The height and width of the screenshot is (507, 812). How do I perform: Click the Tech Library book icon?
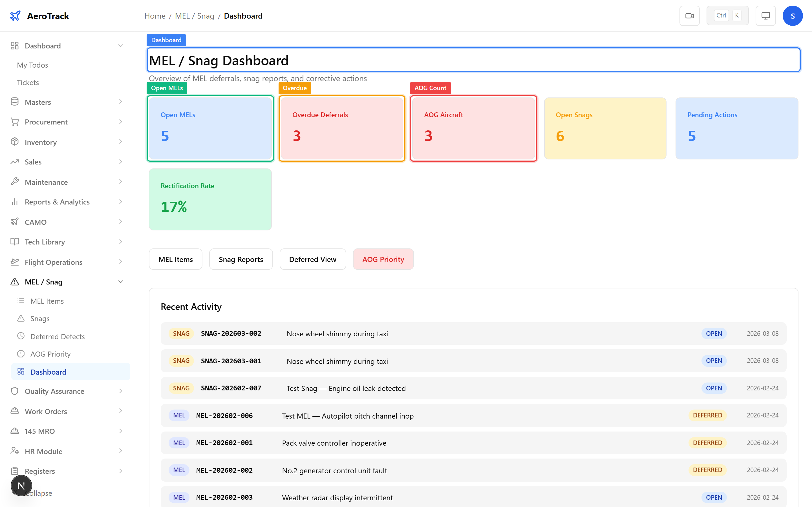tap(15, 242)
